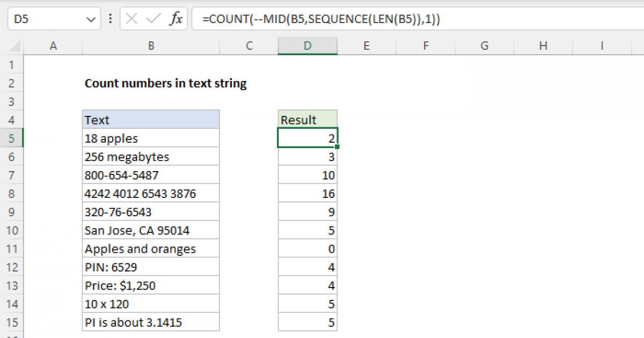Screen dimensions: 644x338
Task: Select the cell with 'San Jose, CA 95014'
Action: coord(151,230)
